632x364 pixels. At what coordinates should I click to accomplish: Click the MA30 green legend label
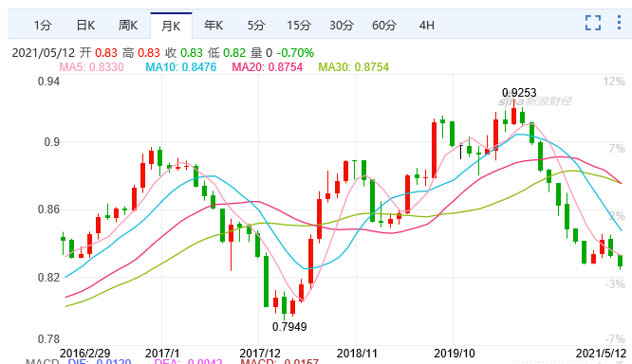354,67
